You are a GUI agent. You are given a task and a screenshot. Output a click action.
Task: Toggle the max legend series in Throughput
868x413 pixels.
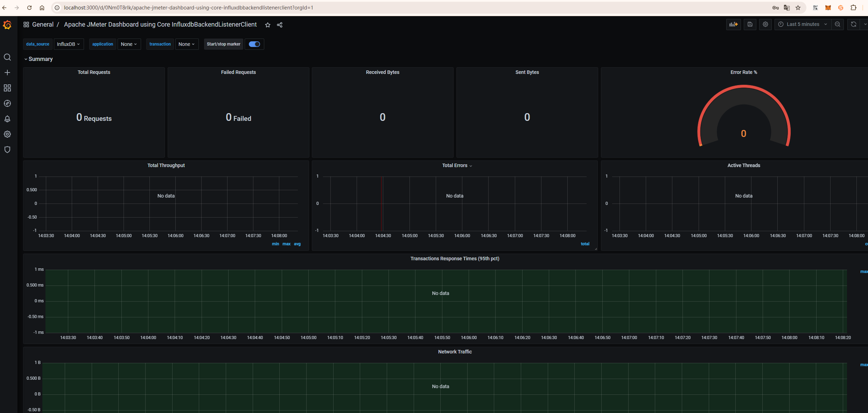(x=286, y=244)
